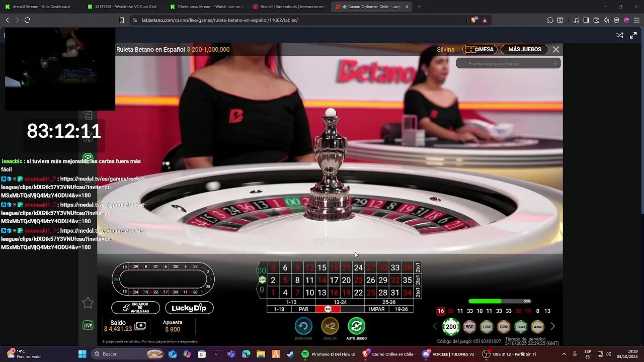644x362 pixels.
Task: Bet on the 13-24 dozen
Action: point(340,302)
